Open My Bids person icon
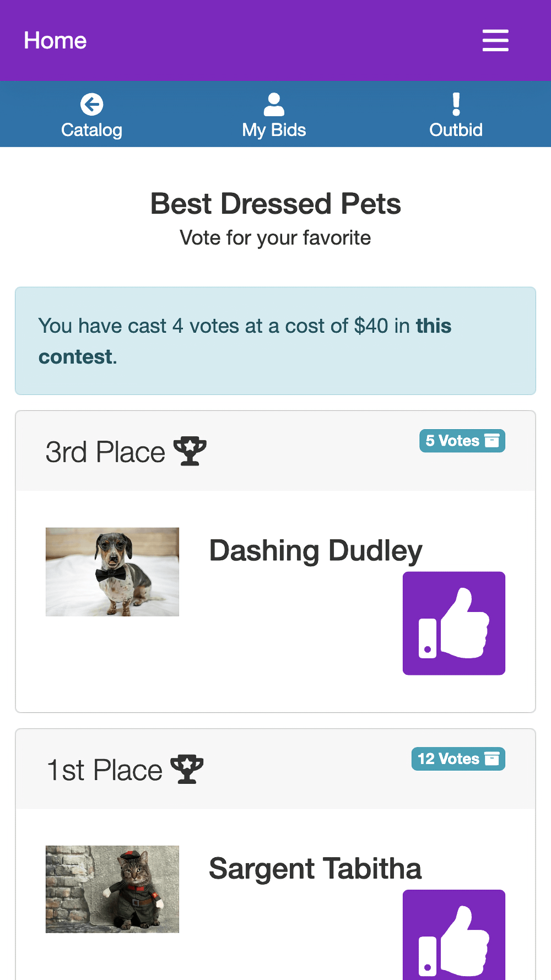 [274, 104]
